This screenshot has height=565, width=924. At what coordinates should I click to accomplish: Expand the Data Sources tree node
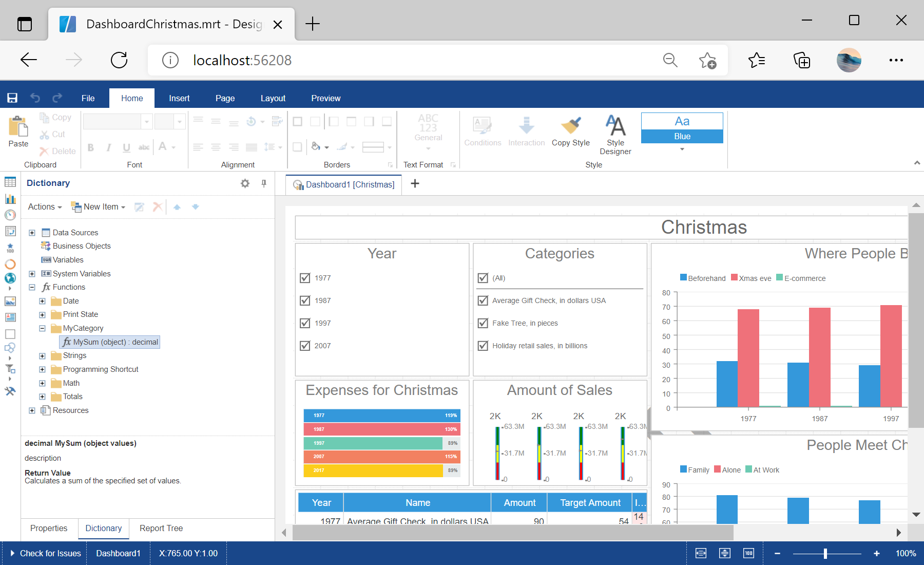point(32,233)
